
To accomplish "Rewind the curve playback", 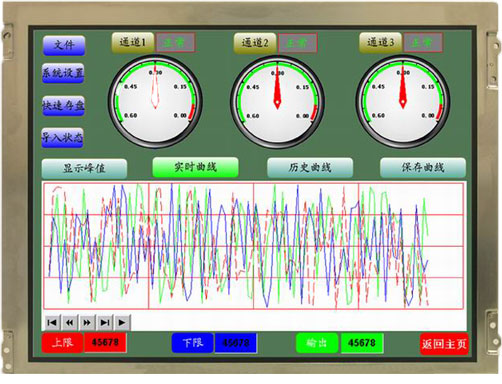I will click(x=69, y=322).
